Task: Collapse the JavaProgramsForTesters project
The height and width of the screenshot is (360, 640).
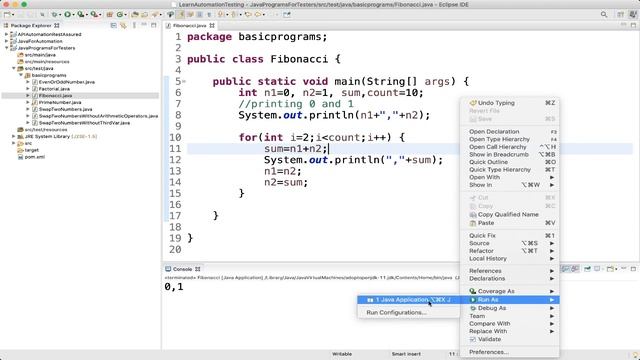Action: coord(7,48)
